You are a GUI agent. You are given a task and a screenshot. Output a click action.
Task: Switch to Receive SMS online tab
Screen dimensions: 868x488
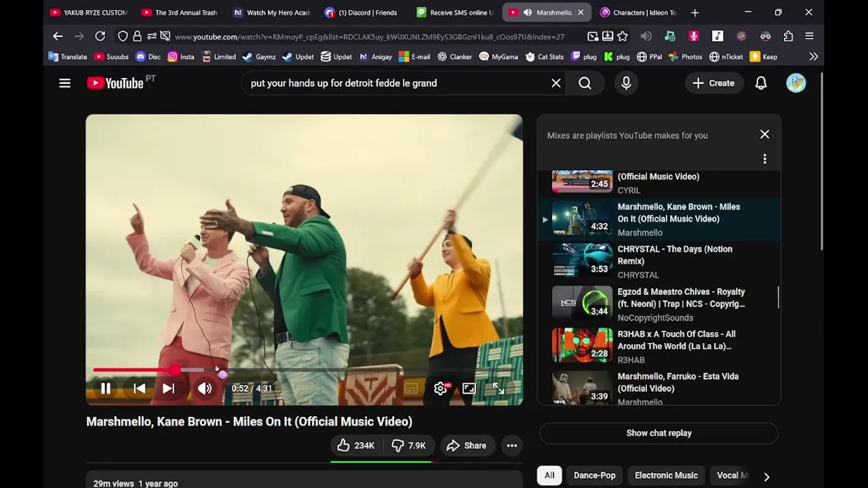pos(454,12)
